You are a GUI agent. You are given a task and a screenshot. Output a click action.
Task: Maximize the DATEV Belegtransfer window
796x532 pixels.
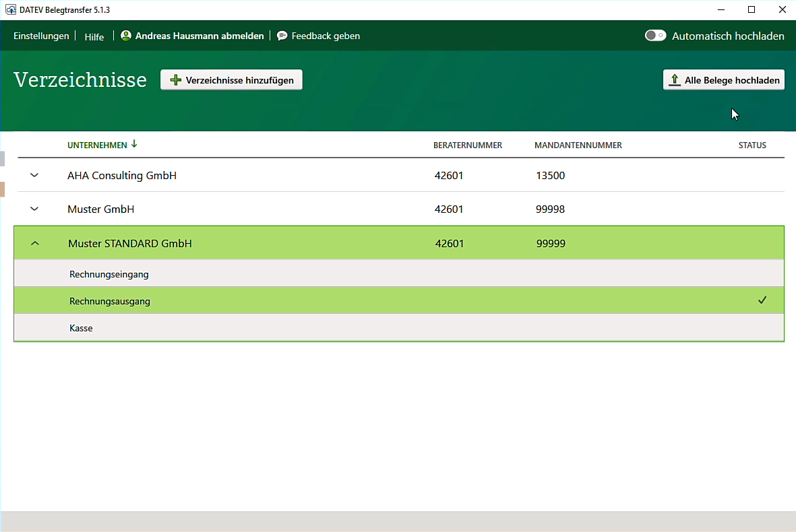tap(752, 9)
